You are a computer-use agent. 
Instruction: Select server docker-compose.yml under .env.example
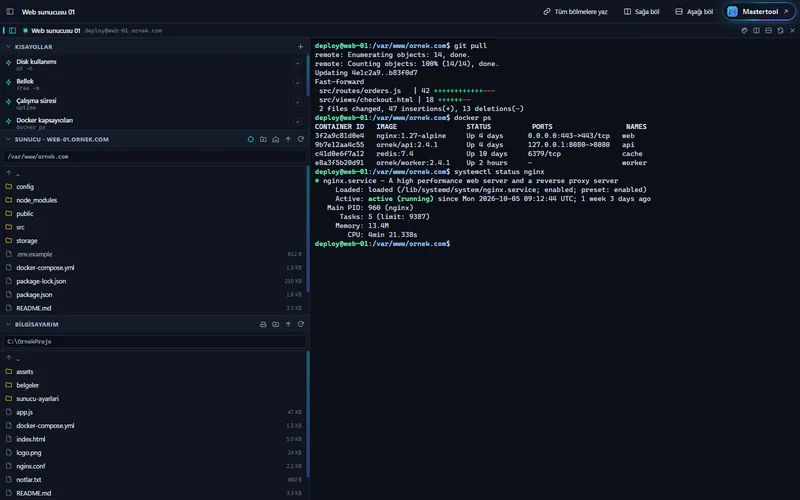click(x=153, y=268)
